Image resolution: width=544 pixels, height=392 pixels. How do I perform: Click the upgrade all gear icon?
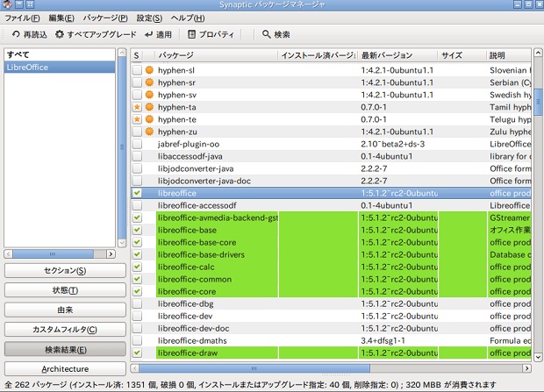(x=60, y=34)
